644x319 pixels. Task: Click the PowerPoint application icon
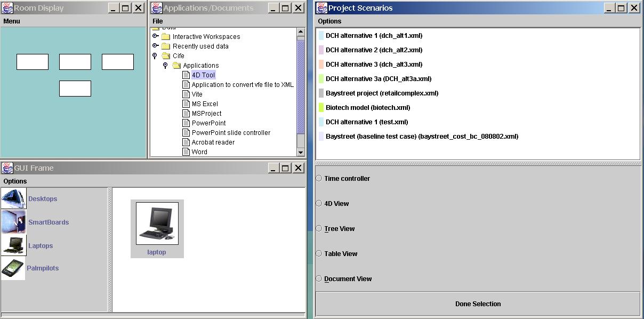pos(186,123)
